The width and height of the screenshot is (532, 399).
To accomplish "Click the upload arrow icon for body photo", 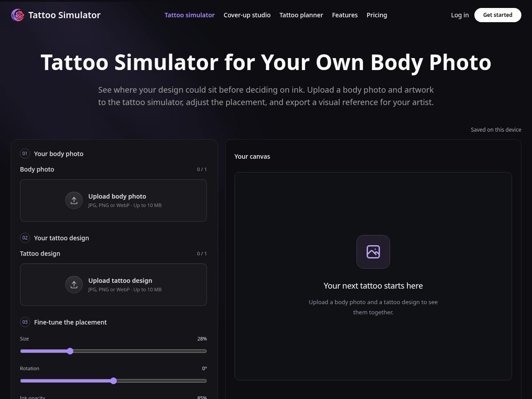I will point(74,200).
